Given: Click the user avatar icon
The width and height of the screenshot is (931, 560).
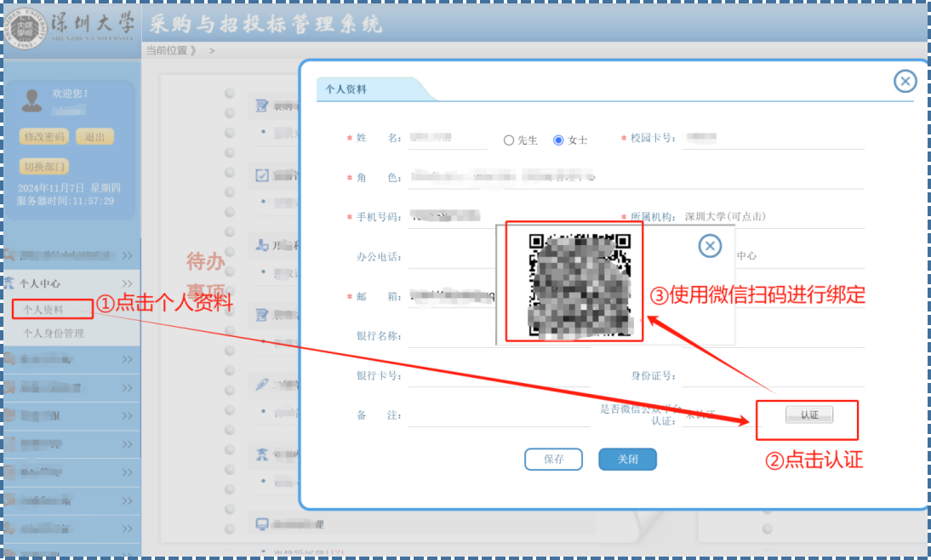Looking at the screenshot, I should click(x=31, y=100).
